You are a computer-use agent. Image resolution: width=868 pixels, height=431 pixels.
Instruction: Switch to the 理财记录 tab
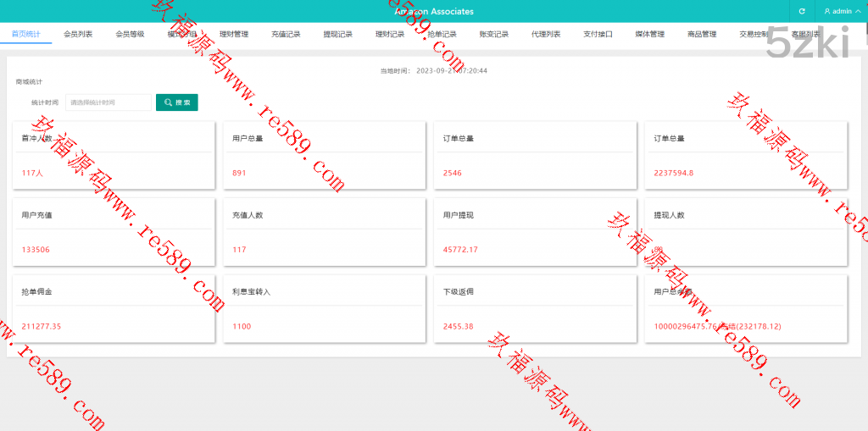(390, 35)
